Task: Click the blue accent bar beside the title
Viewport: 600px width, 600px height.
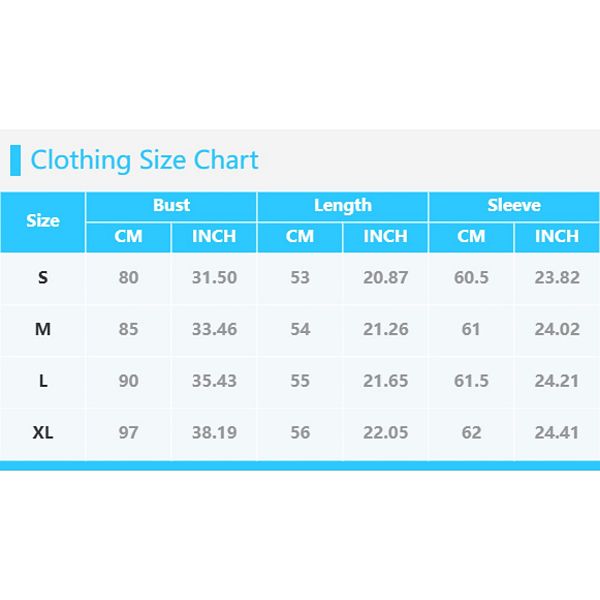Action: (15, 160)
